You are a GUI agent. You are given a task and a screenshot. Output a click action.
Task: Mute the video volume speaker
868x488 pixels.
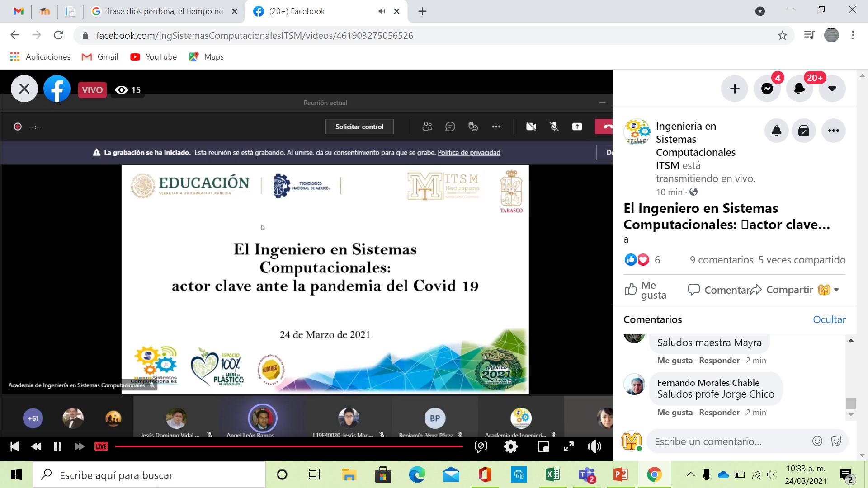tap(594, 447)
